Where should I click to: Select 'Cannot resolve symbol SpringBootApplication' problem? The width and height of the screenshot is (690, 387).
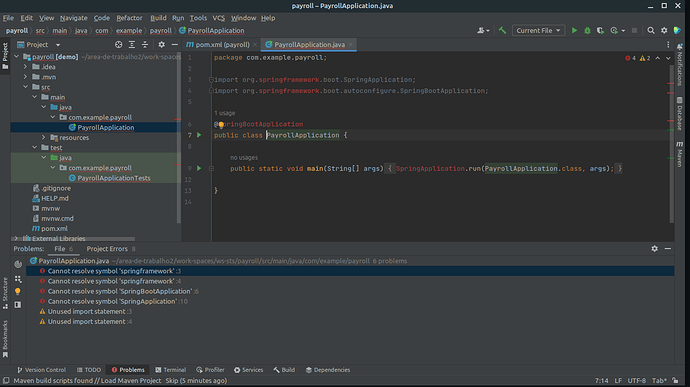pos(120,291)
